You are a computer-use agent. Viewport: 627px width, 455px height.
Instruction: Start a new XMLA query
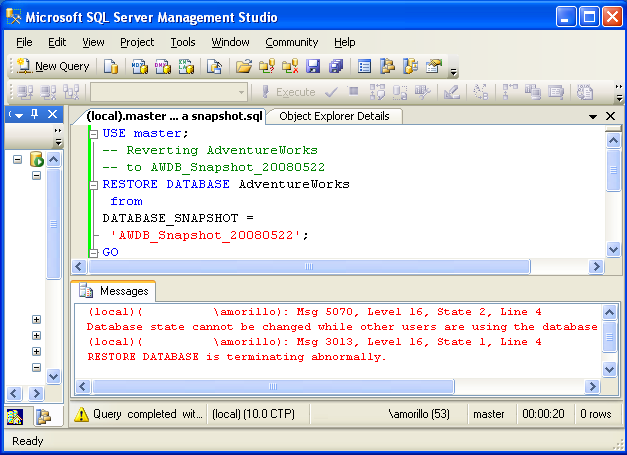[186, 66]
